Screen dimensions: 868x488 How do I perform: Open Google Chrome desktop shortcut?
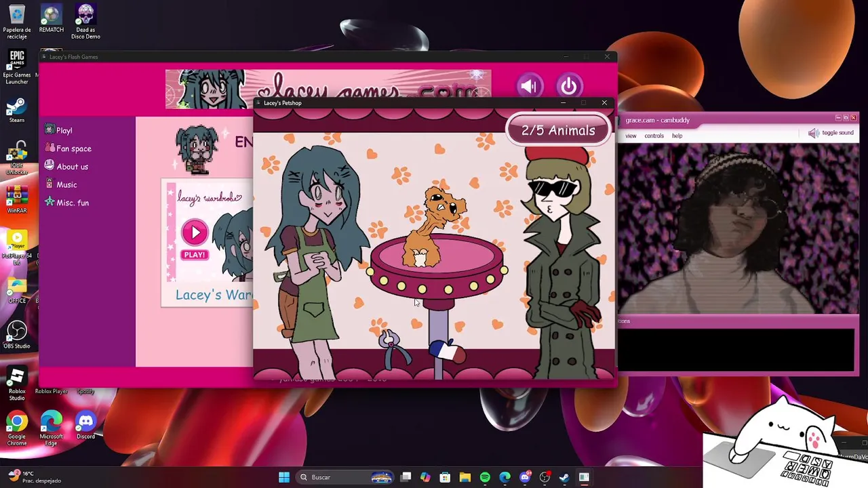[x=17, y=429]
